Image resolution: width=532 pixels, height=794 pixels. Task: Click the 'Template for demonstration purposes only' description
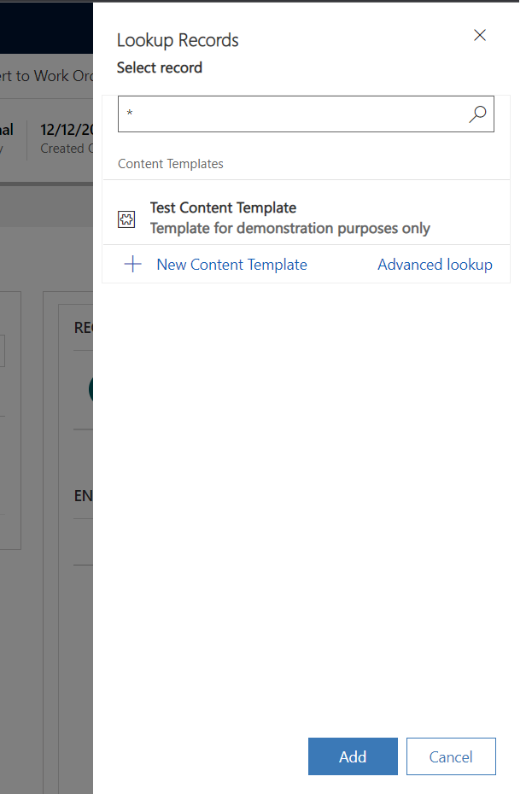click(x=289, y=228)
